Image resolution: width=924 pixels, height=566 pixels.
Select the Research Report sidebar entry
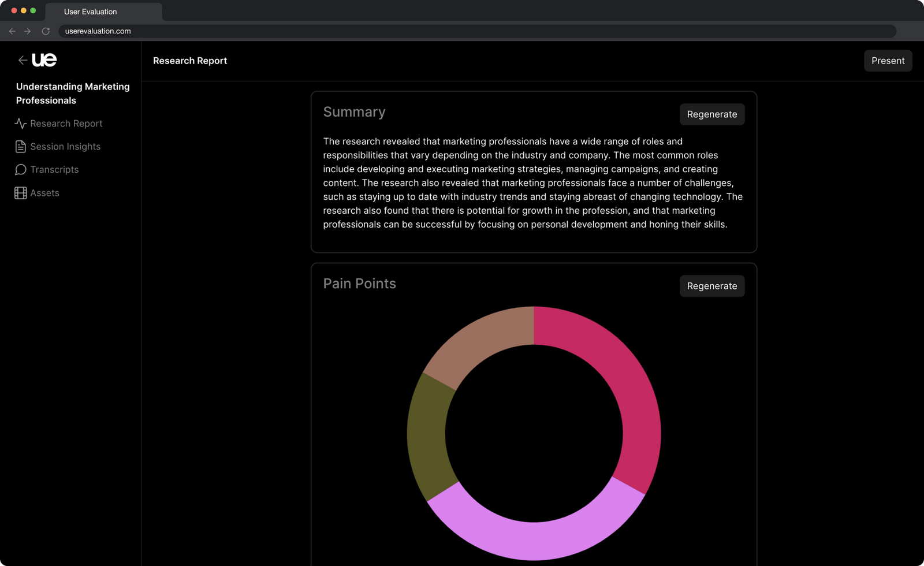66,123
